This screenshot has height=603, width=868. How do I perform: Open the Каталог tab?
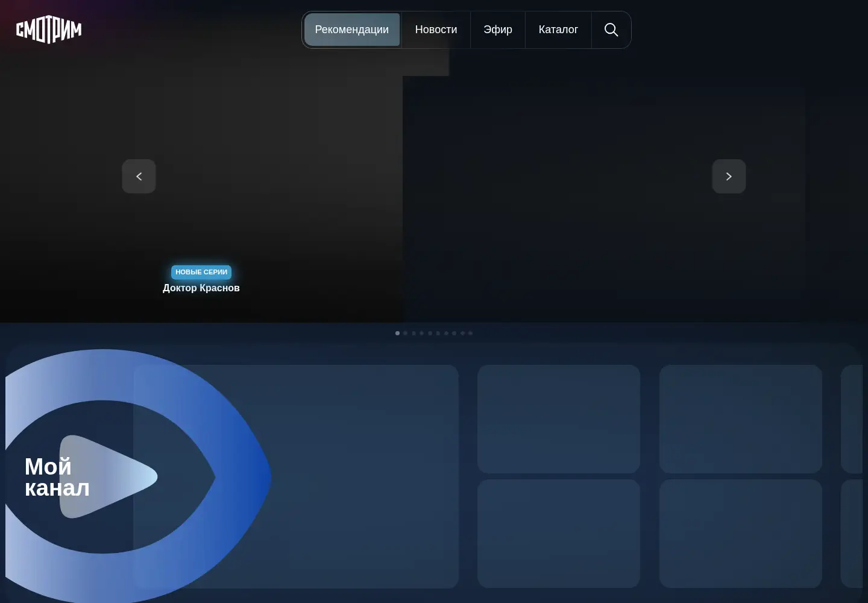pyautogui.click(x=558, y=30)
